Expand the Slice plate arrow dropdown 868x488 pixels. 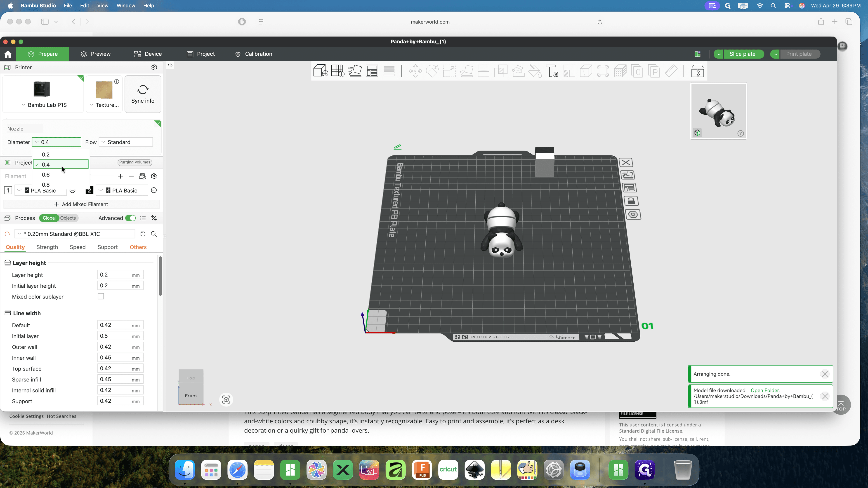718,54
